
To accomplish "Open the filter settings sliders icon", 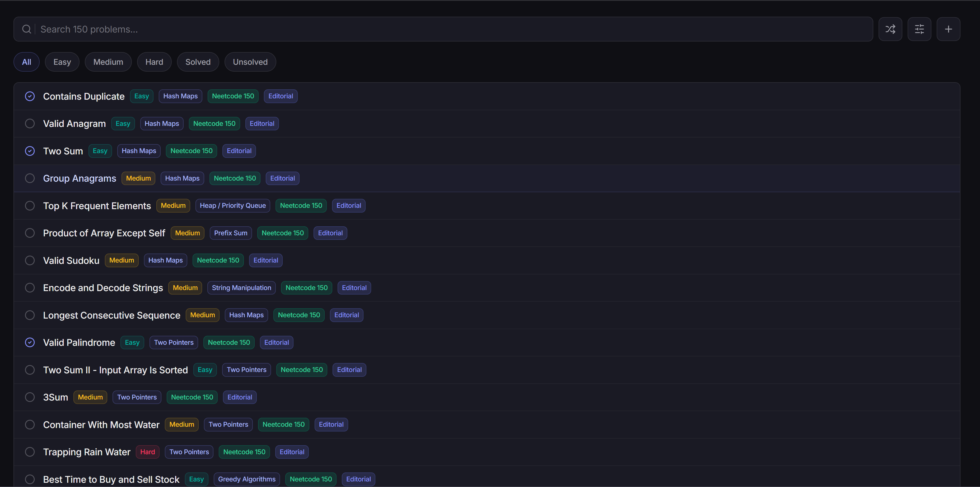I will coord(919,29).
